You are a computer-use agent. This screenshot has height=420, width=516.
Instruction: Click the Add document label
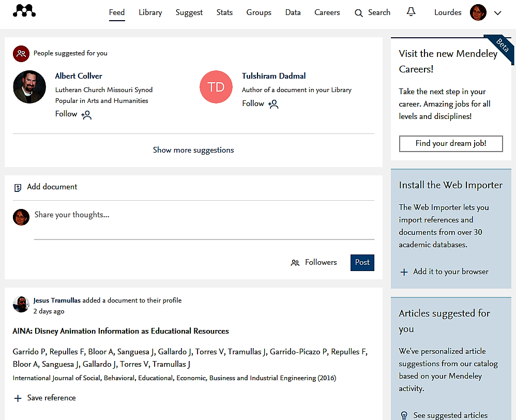pyautogui.click(x=52, y=187)
